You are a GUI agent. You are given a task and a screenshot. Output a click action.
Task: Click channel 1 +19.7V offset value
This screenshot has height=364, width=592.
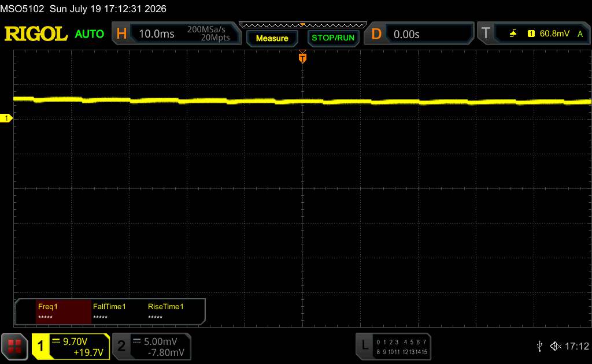[x=88, y=352]
